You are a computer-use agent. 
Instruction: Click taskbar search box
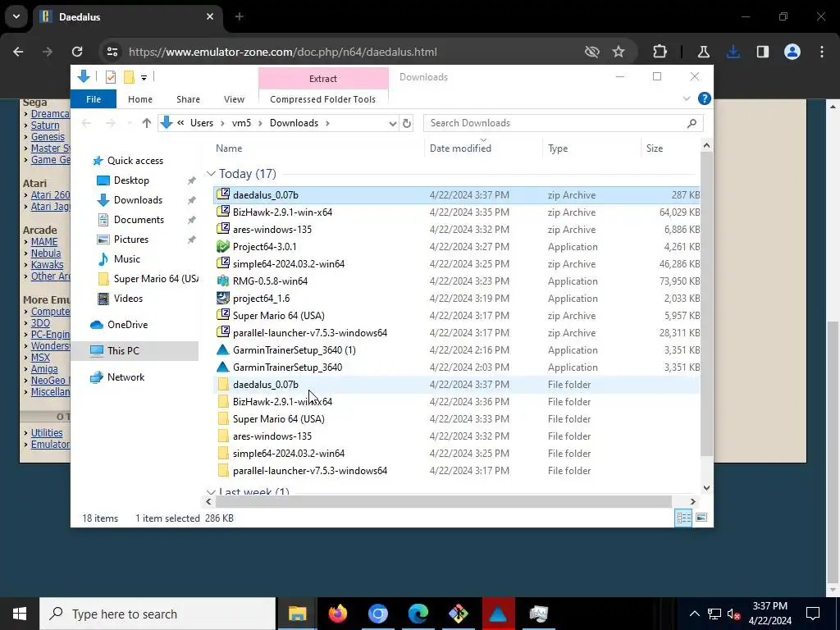point(157,614)
